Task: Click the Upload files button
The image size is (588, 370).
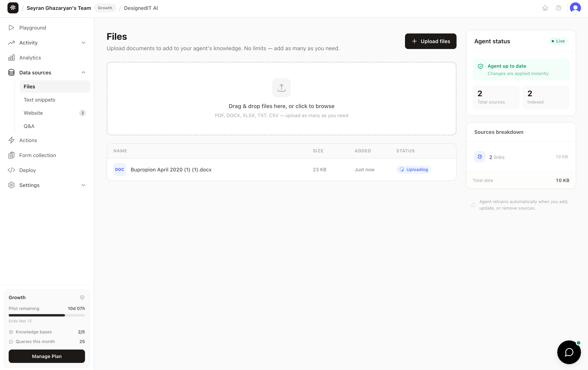Action: click(431, 41)
